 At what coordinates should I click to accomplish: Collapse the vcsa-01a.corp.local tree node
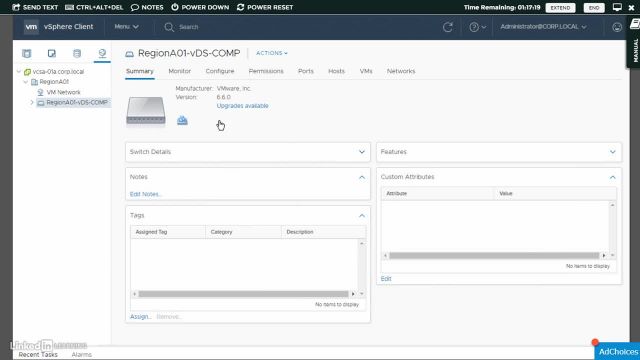(19, 71)
